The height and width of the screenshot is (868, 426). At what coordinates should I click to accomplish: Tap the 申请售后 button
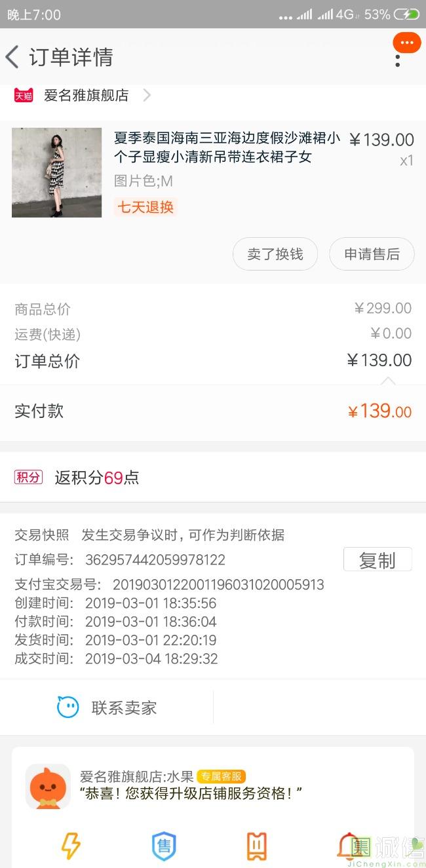[x=372, y=254]
